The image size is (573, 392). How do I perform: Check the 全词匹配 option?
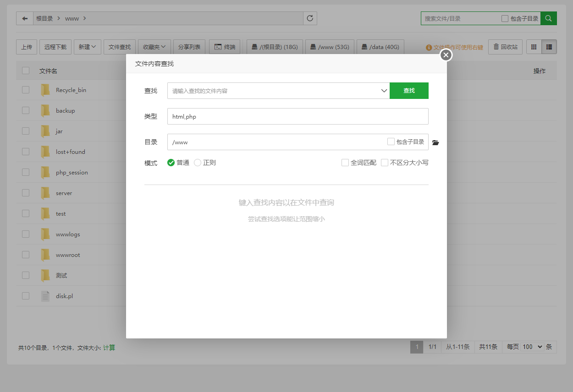(x=344, y=163)
